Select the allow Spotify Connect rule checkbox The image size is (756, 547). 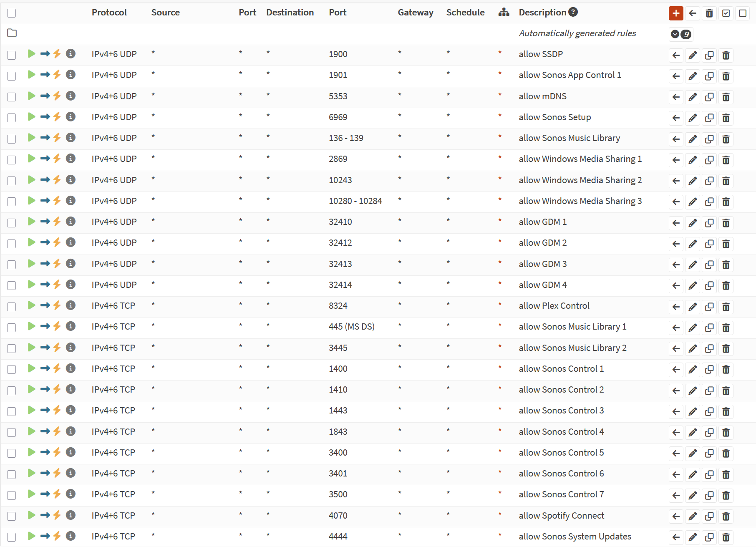[12, 516]
